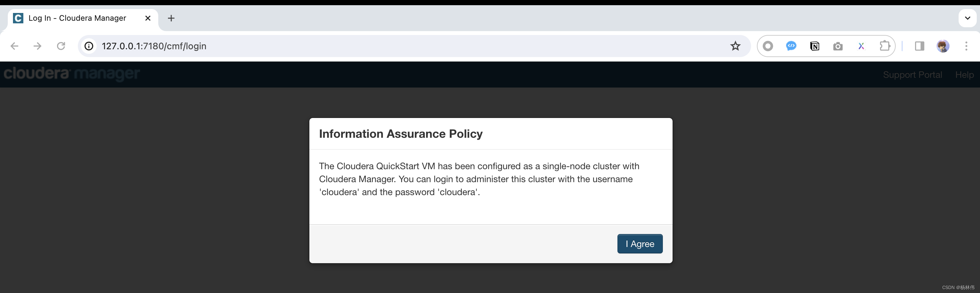Open the Help link in header
This screenshot has height=293, width=980.
coord(964,75)
